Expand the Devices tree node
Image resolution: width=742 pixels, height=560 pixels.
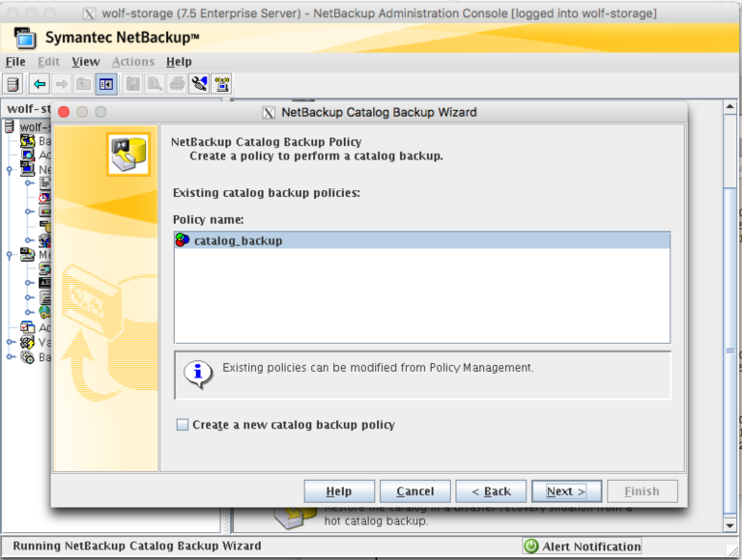tap(29, 297)
